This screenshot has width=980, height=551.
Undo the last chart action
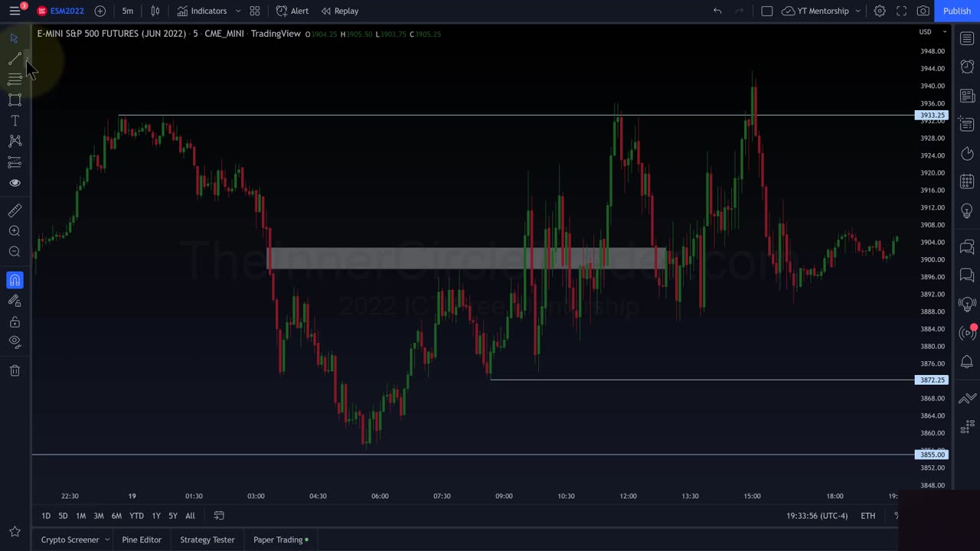(717, 11)
